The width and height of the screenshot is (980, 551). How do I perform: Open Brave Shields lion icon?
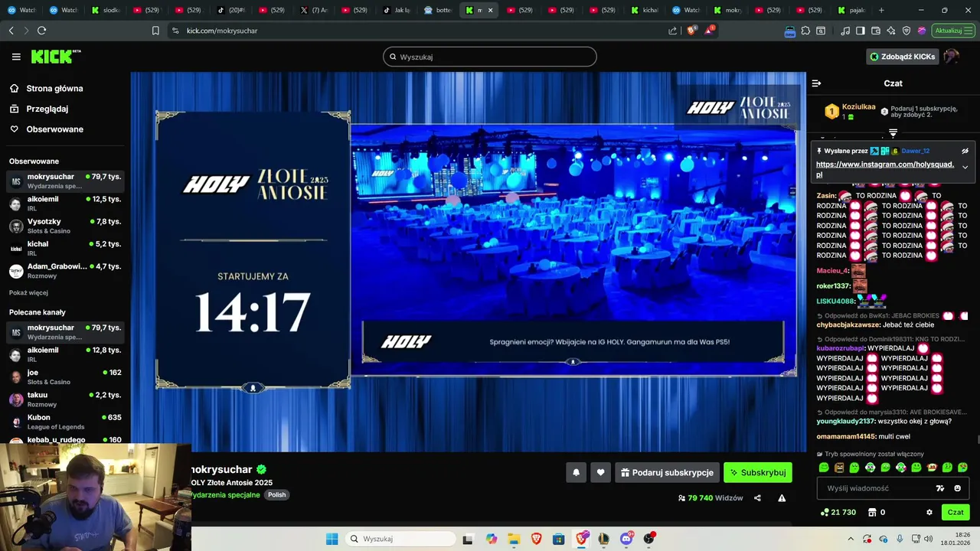691,31
